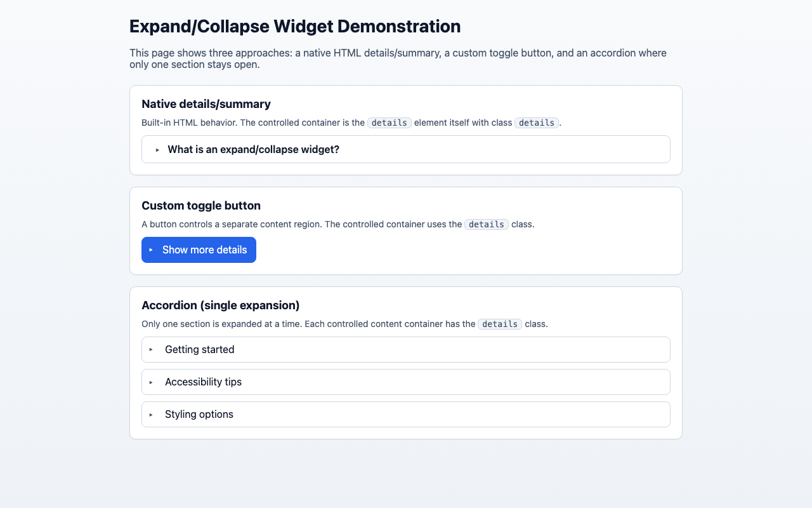Viewport: 812px width, 508px height.
Task: Expand the "Styling options" accordion section
Action: click(x=199, y=414)
